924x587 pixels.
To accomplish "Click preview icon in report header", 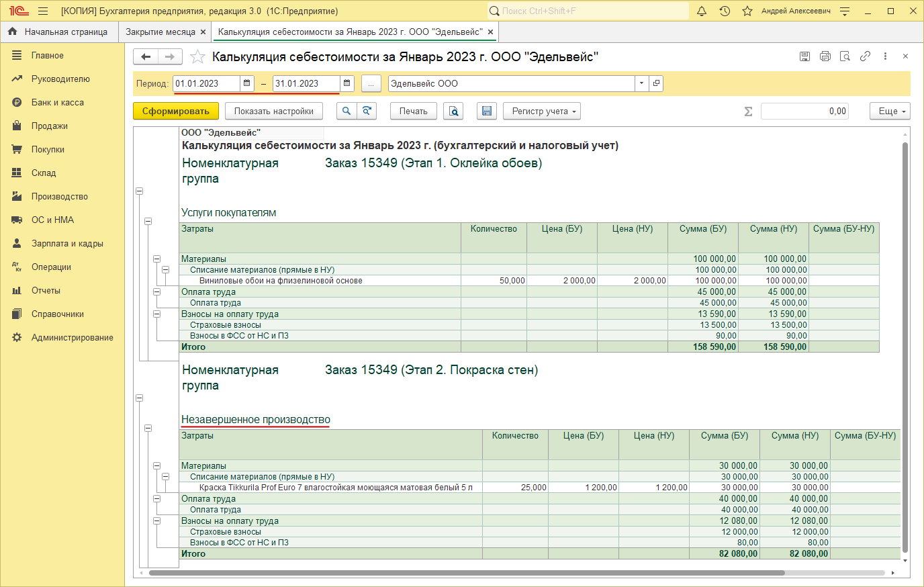I will [x=845, y=56].
